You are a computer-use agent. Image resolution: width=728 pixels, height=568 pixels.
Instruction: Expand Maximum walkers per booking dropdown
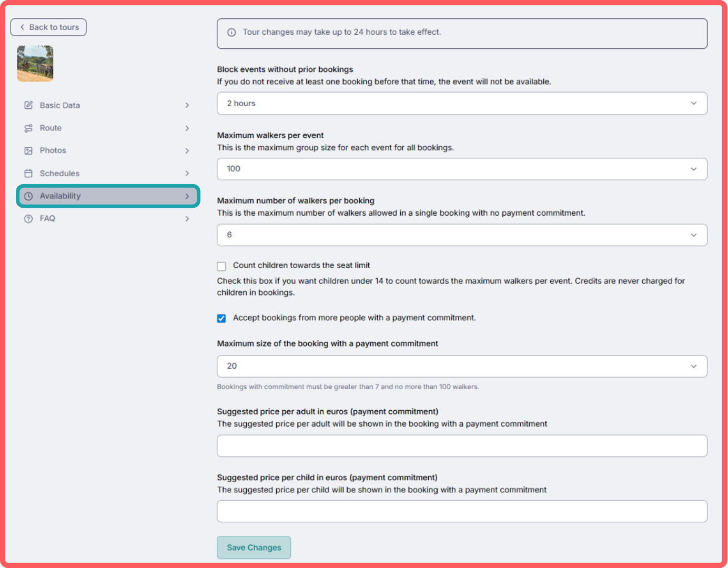tap(461, 235)
